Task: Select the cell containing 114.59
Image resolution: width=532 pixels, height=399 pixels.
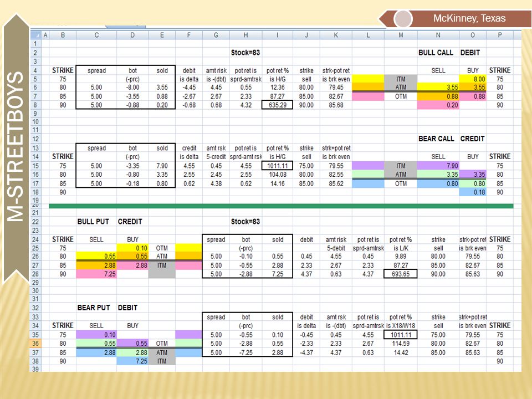Action: 400,344
